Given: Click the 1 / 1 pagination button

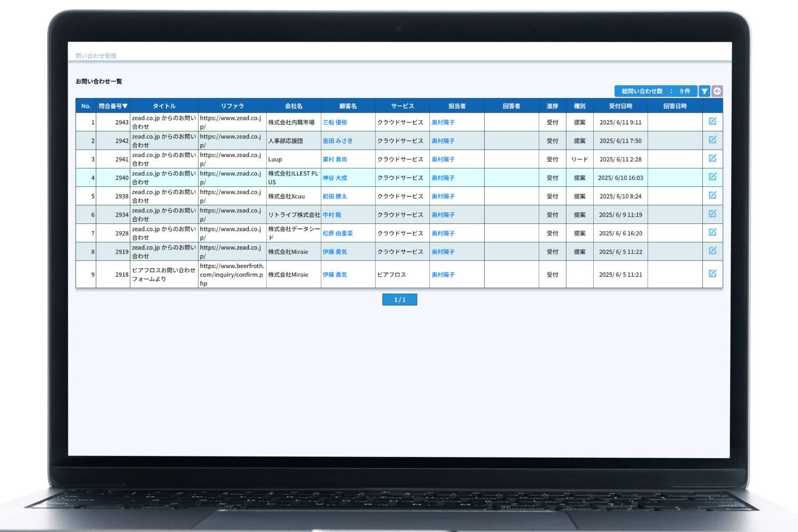Looking at the screenshot, I should (400, 300).
